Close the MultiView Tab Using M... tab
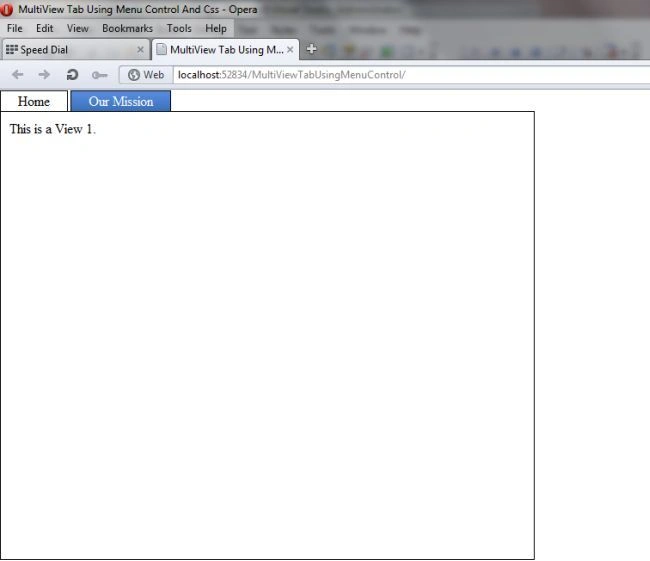 [x=290, y=50]
